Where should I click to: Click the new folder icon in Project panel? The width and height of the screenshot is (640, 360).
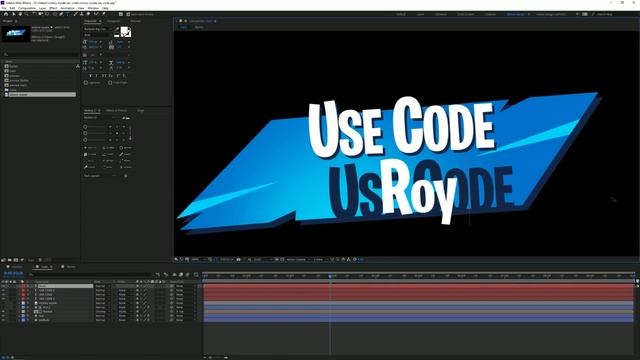tap(9, 260)
